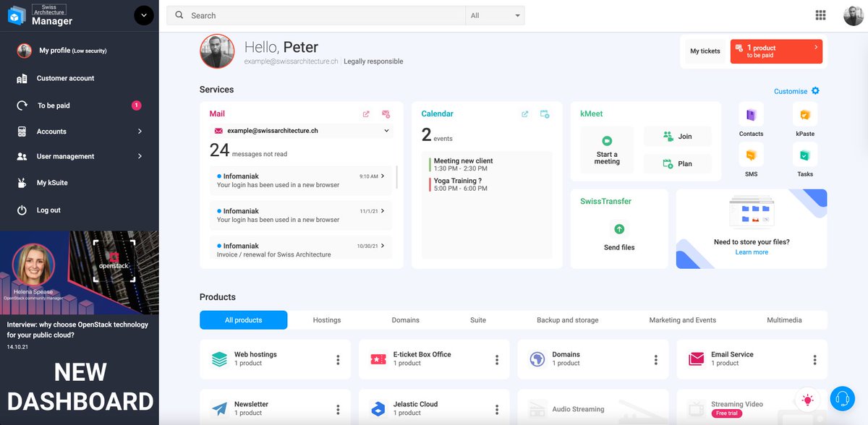Open the user avatar in top-right corner
The width and height of the screenshot is (868, 425).
[x=854, y=15]
